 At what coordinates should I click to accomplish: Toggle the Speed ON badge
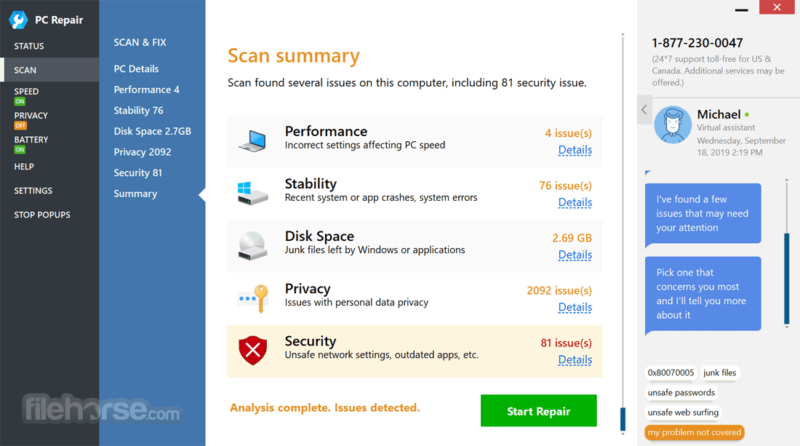19,102
